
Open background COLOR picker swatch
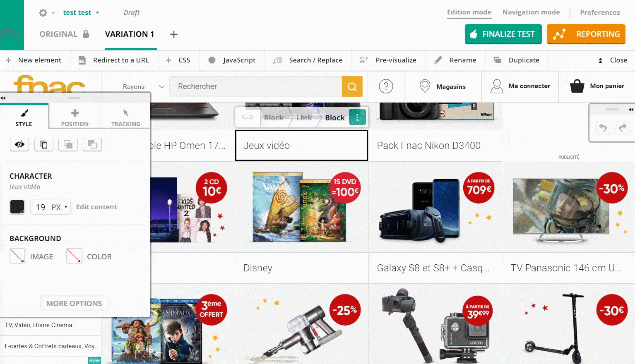74,256
